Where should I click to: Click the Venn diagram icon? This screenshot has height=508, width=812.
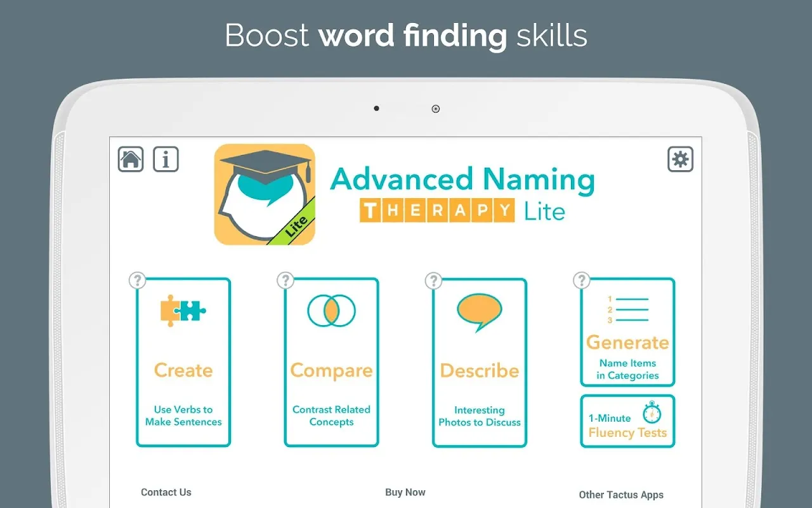(331, 311)
